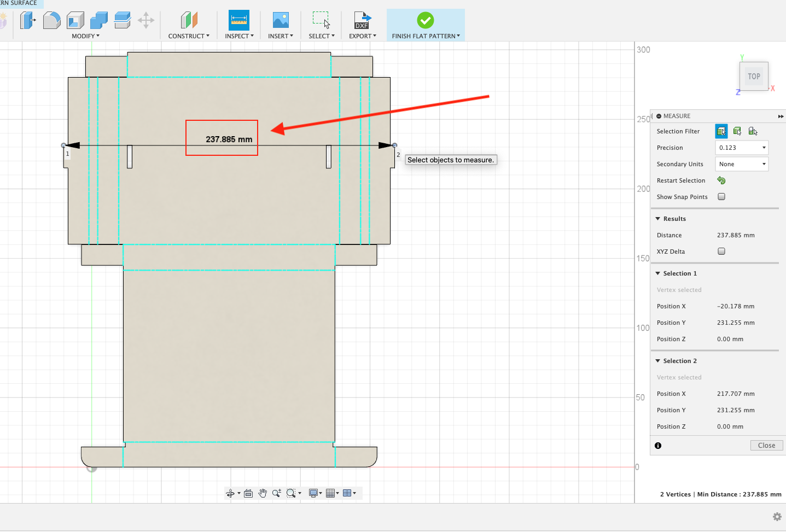Click the green Finish Flat Pattern checkmark
This screenshot has height=532, width=786.
click(426, 20)
